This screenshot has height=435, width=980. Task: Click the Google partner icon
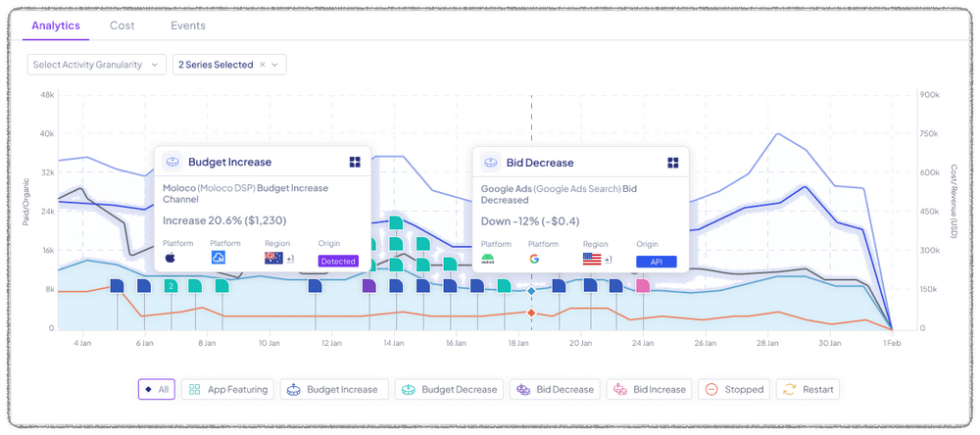534,260
